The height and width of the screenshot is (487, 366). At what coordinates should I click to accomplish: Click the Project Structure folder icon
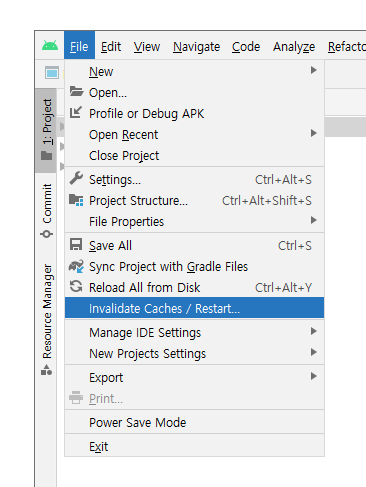(x=76, y=200)
